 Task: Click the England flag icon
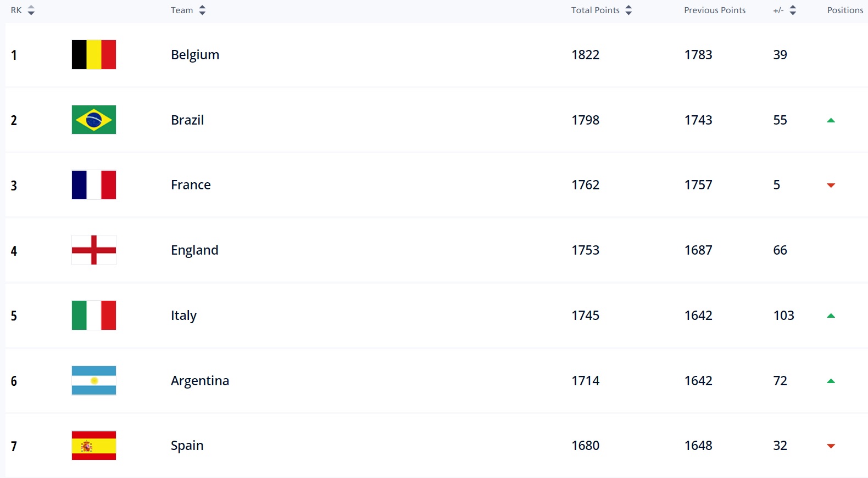94,250
